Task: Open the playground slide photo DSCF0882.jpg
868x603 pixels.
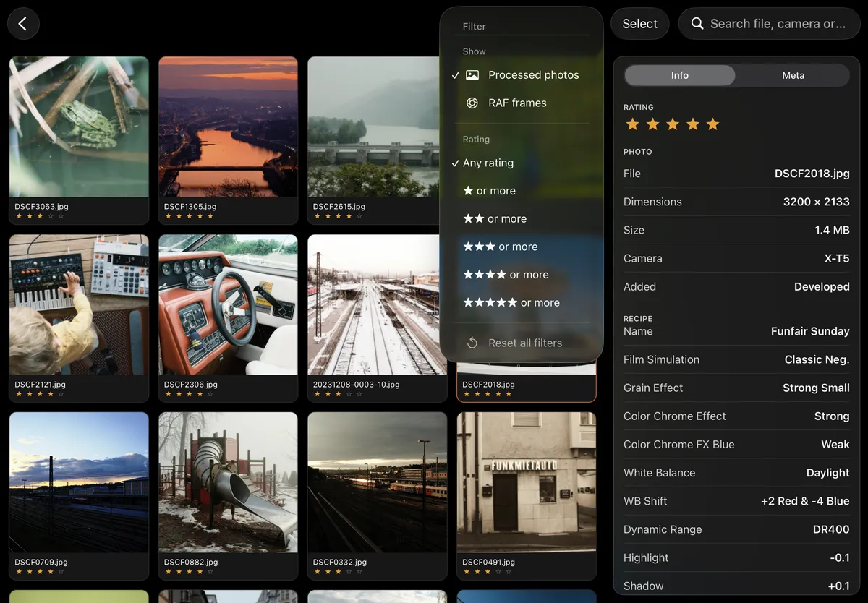Action: 228,482
